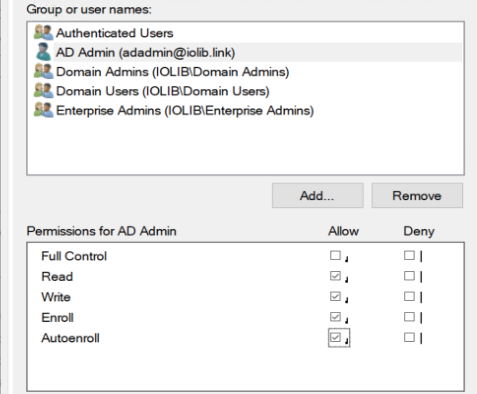477x394 pixels.
Task: Click the AD Admin user icon
Action: coord(44,52)
